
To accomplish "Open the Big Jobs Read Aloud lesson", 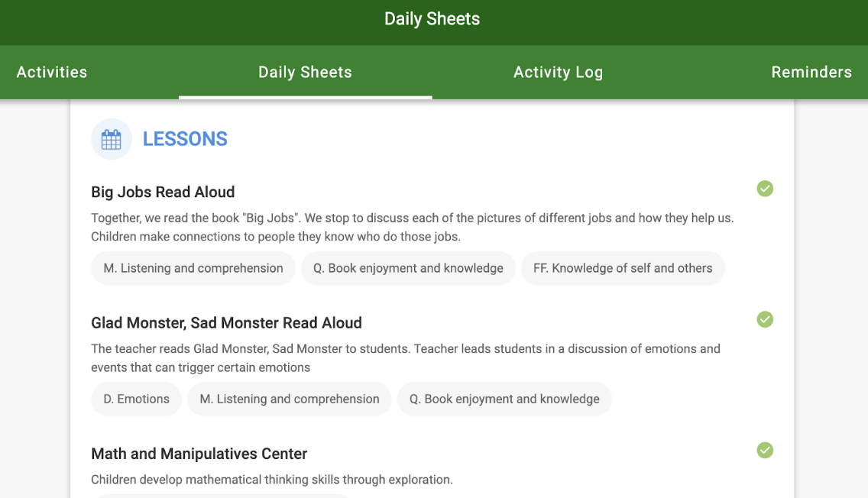I will pyautogui.click(x=163, y=192).
